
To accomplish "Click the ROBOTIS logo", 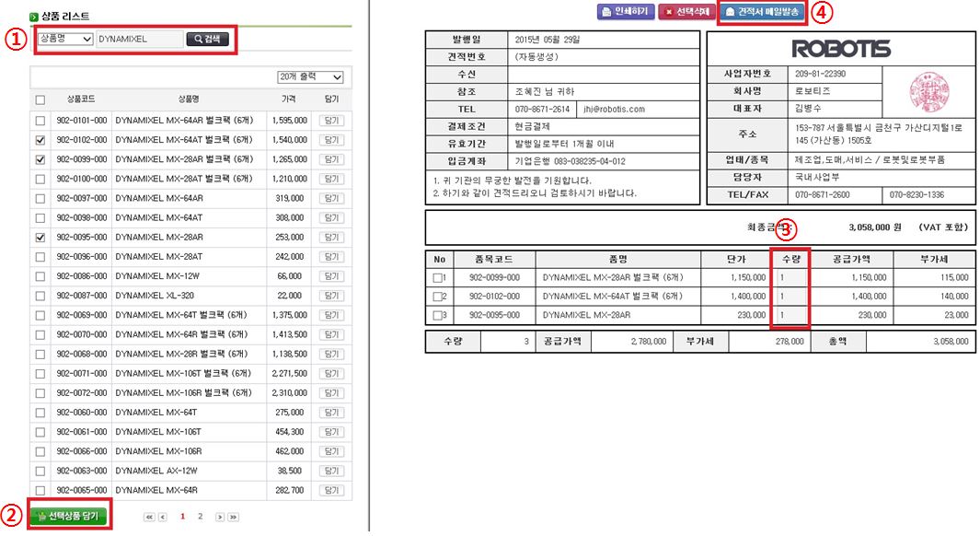I will coord(841,49).
